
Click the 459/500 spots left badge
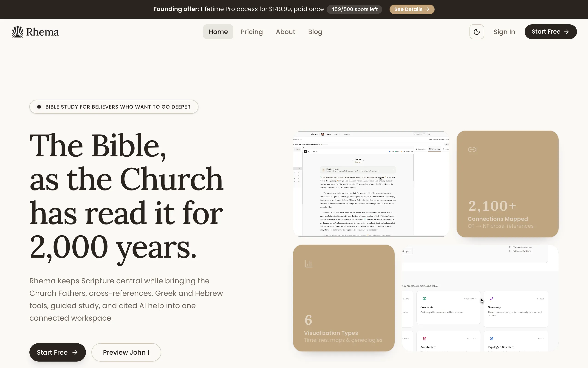click(x=354, y=9)
